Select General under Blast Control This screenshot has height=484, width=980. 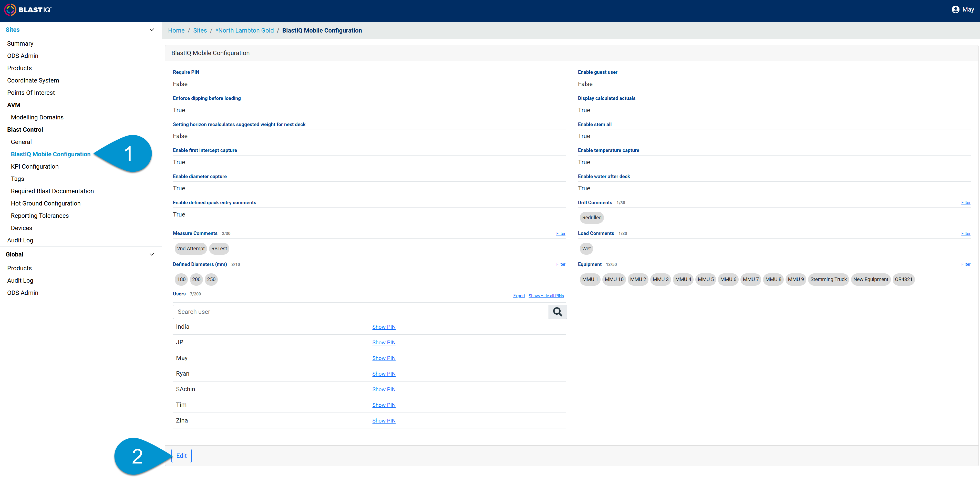[x=21, y=142]
